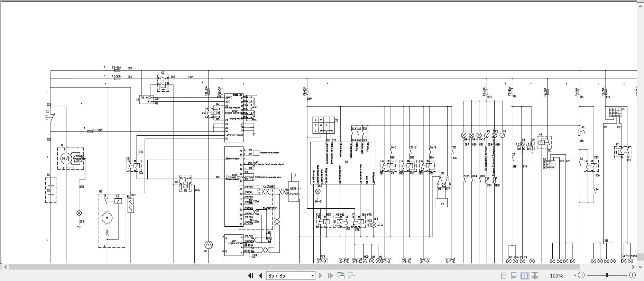Jump to the last page
This screenshot has height=281, width=644.
(x=330, y=275)
